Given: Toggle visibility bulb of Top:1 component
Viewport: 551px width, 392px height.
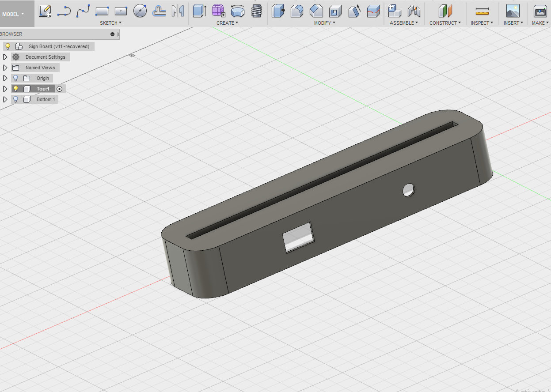Looking at the screenshot, I should [x=15, y=89].
